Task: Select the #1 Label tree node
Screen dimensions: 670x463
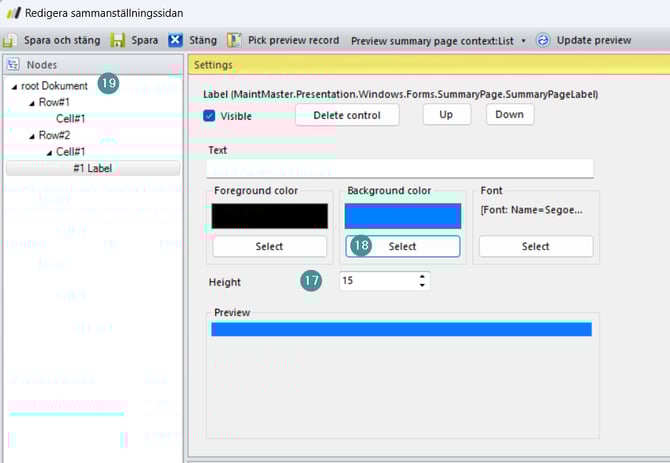Action: (x=92, y=168)
